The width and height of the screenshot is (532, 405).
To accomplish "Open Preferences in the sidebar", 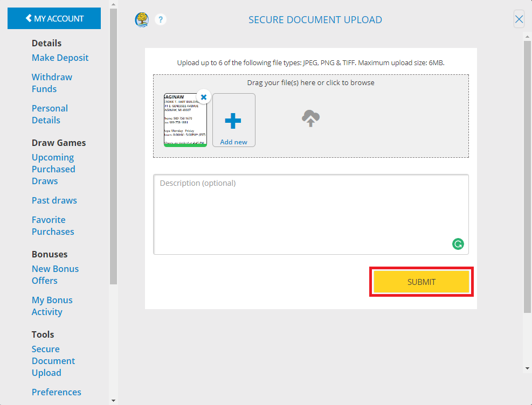I will [57, 392].
